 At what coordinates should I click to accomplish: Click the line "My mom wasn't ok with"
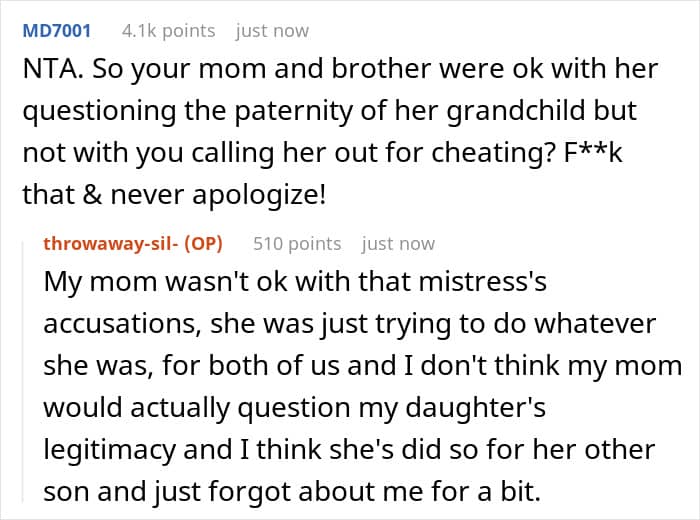click(x=295, y=283)
